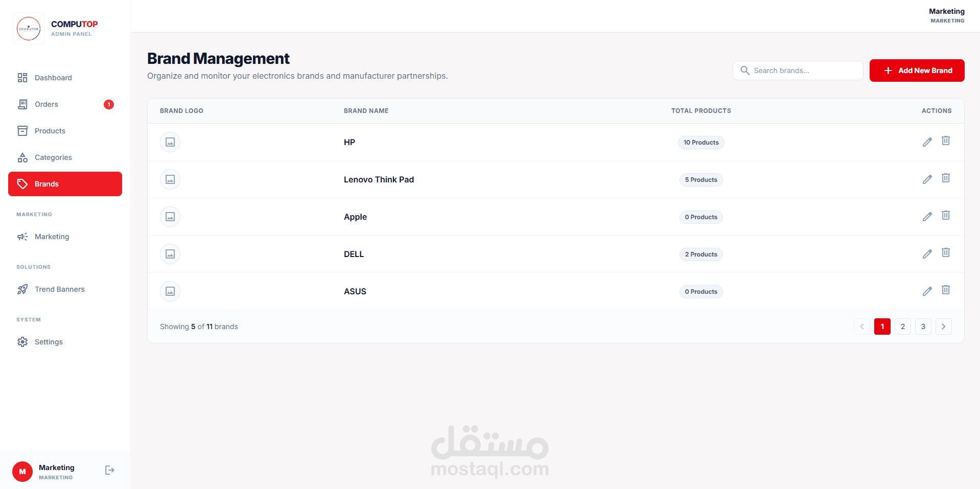
Task: Click the 5 Products badge
Action: (x=701, y=180)
